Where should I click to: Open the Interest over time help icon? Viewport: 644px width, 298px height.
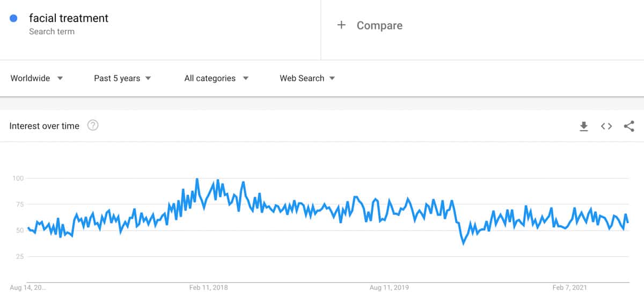pos(93,126)
